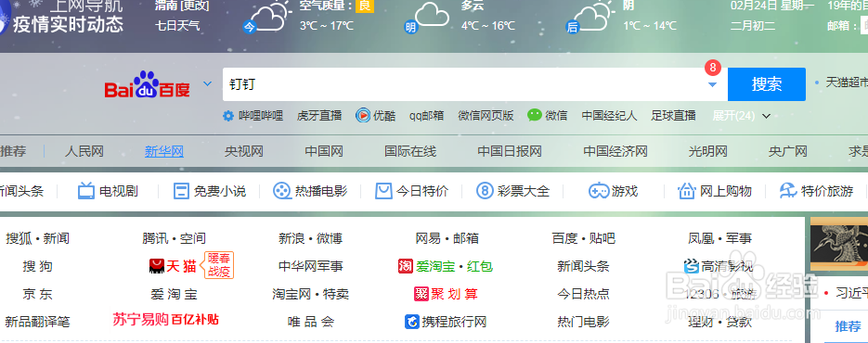This screenshot has width=868, height=343.
Task: Click the red 淘 icon of 爱淘宝·红包
Action: (x=406, y=266)
